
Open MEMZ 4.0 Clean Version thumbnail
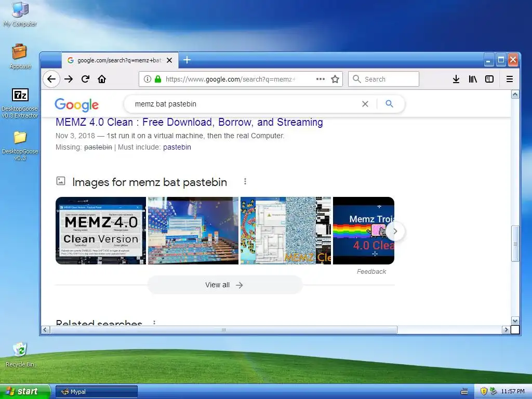[101, 231]
